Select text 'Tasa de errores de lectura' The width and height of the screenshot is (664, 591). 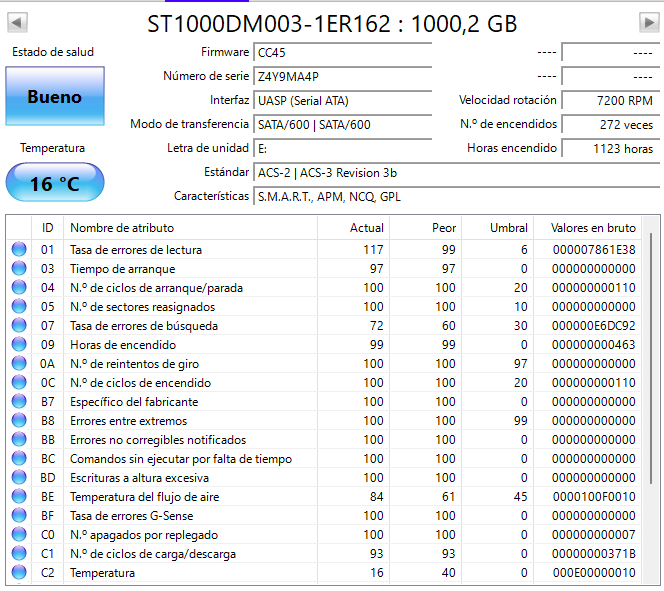(x=136, y=250)
